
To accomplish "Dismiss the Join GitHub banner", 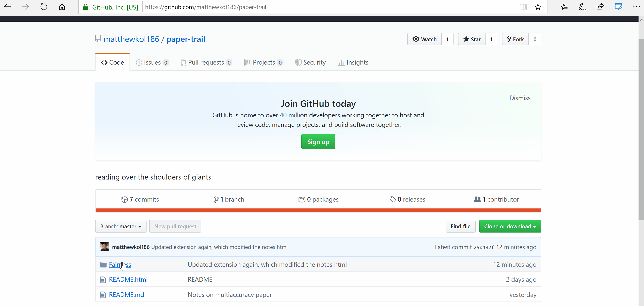I will [x=520, y=98].
